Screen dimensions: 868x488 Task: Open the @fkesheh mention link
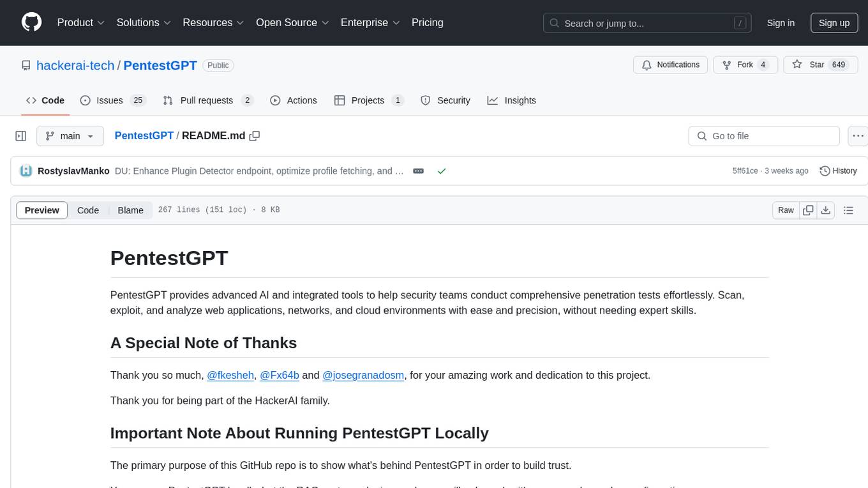click(230, 375)
